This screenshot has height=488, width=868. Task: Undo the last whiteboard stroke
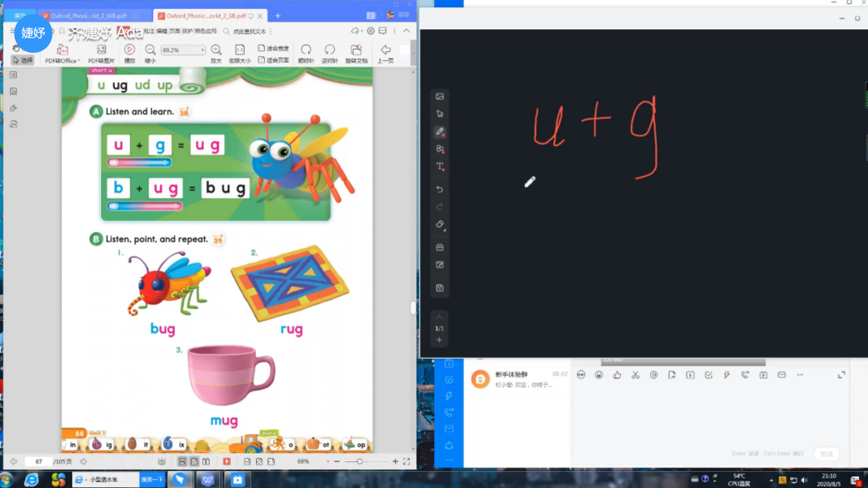click(440, 189)
